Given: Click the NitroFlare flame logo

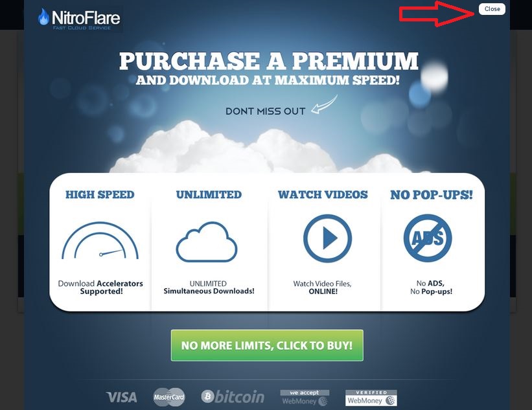Looking at the screenshot, I should click(80, 19).
